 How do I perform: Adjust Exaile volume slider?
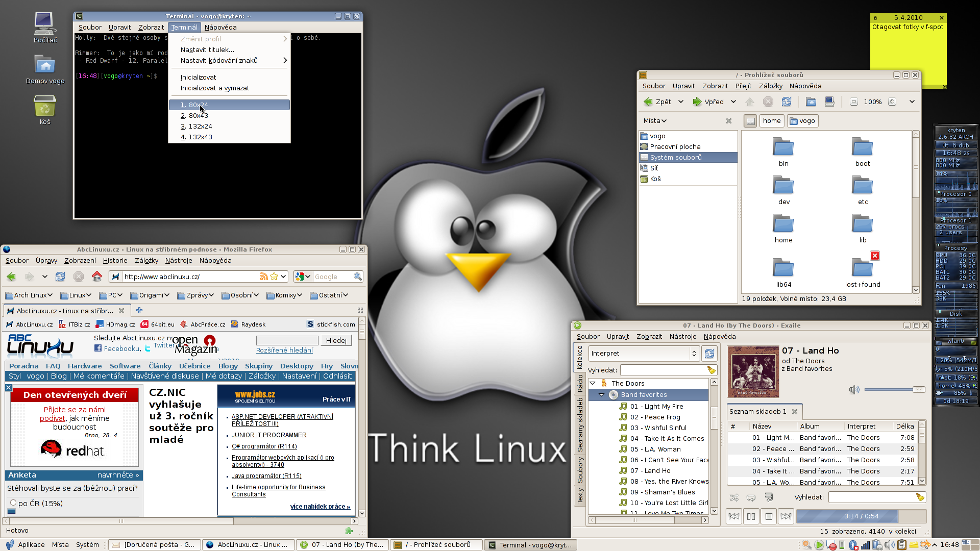[x=894, y=390]
